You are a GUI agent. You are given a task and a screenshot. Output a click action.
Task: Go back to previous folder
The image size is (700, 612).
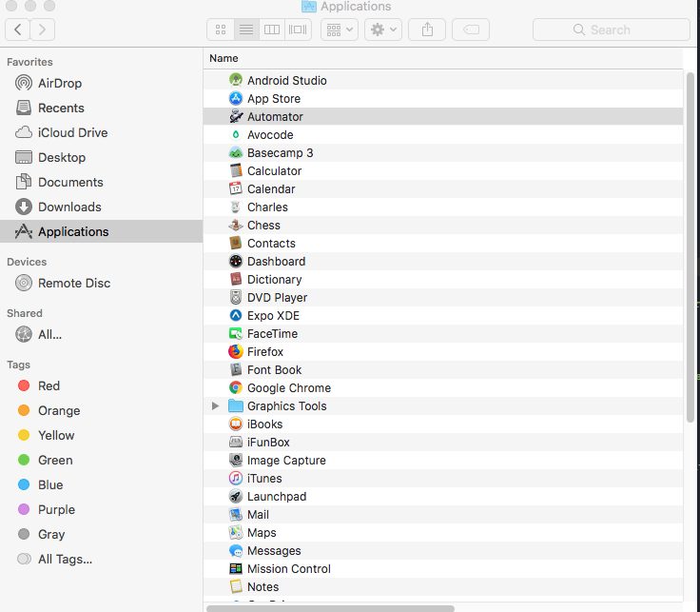(17, 30)
